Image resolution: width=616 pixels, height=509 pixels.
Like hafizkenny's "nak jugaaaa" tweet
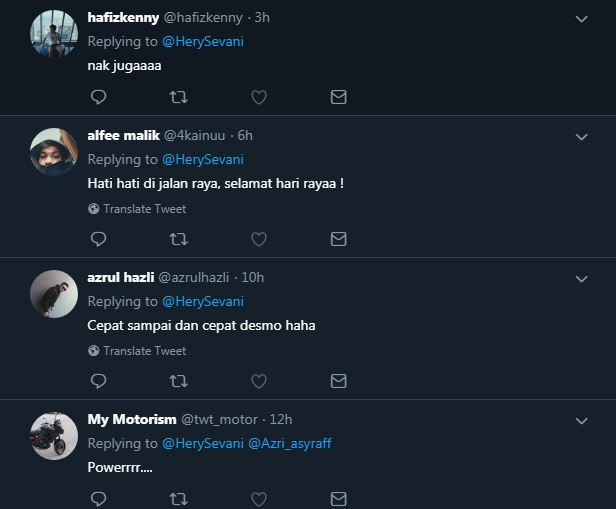[258, 97]
